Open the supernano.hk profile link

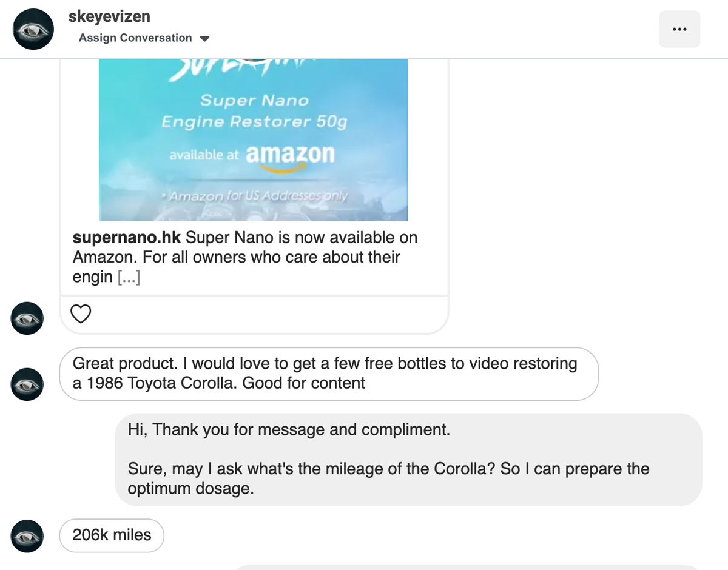[x=126, y=237]
